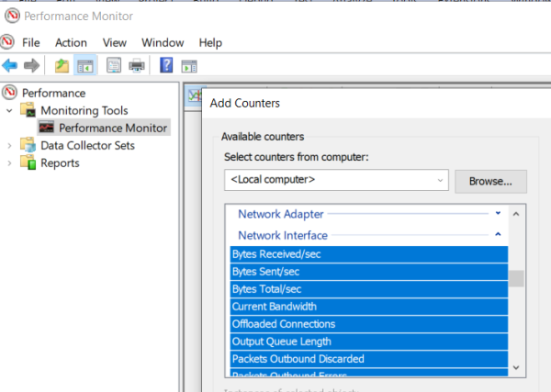Open the Help question-mark icon
The image size is (551, 392).
pyautogui.click(x=166, y=65)
